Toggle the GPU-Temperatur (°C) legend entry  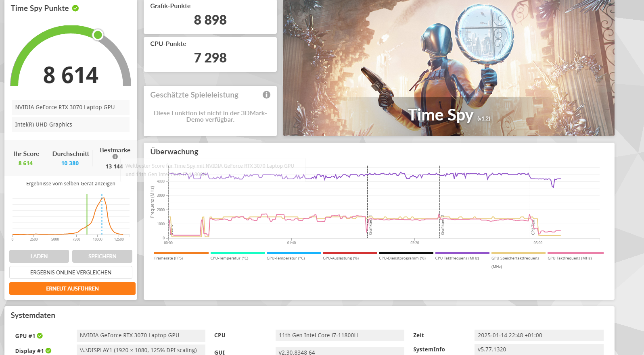coord(293,256)
